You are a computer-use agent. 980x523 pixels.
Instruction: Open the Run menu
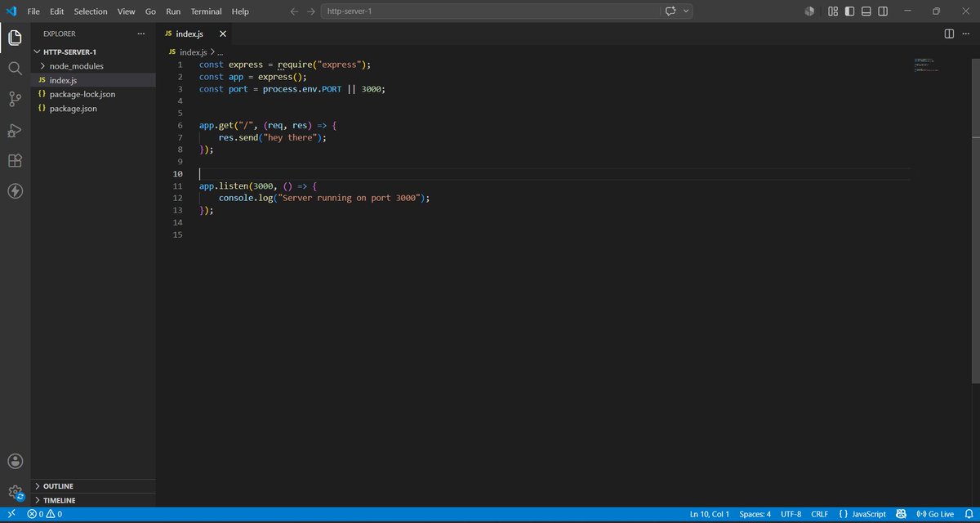[x=173, y=11]
